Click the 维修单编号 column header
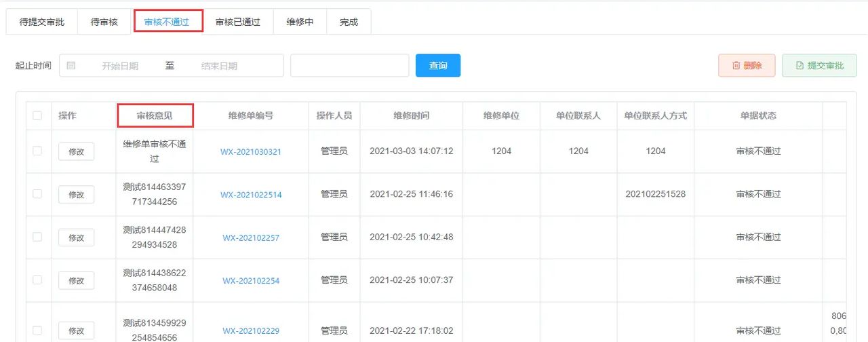 tap(251, 116)
